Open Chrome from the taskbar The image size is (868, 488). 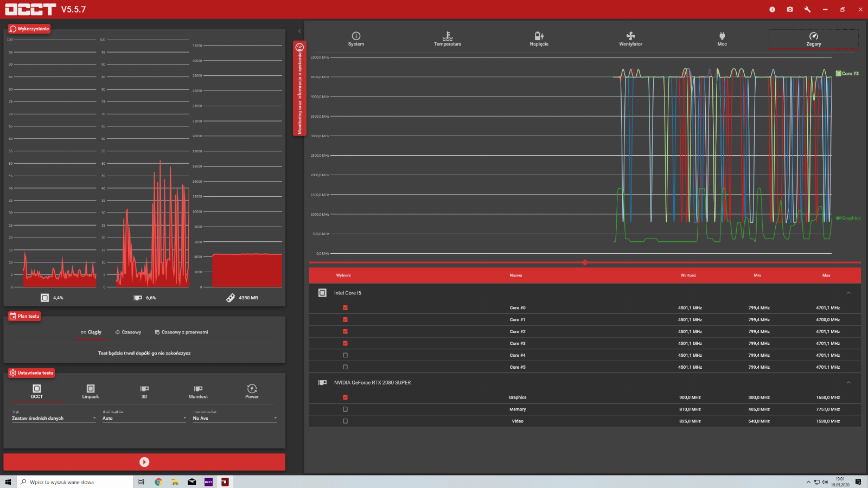pyautogui.click(x=158, y=482)
